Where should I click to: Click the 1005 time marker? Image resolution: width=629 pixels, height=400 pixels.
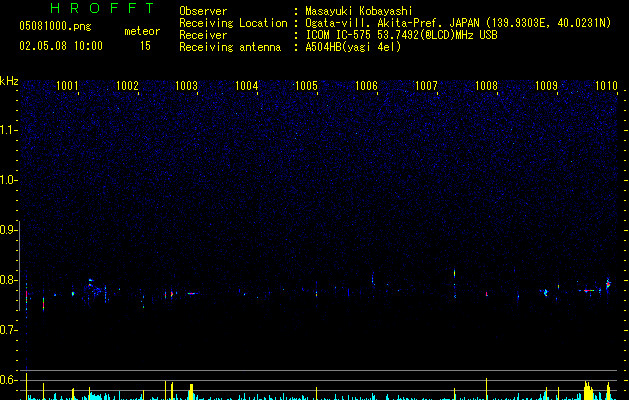(x=306, y=86)
